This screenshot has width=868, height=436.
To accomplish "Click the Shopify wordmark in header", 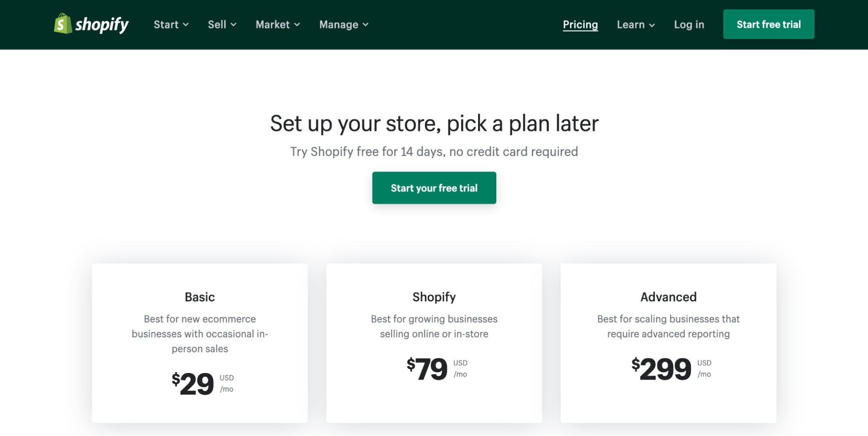I will point(102,25).
